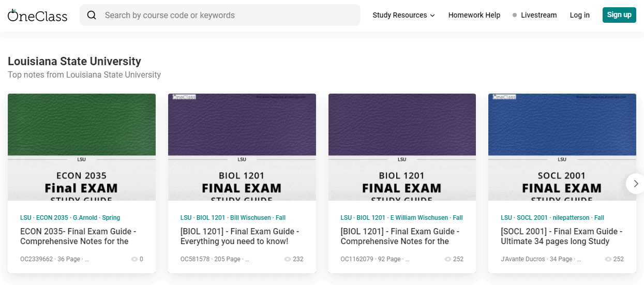The image size is (644, 285).
Task: Click the Log in link
Action: (580, 15)
